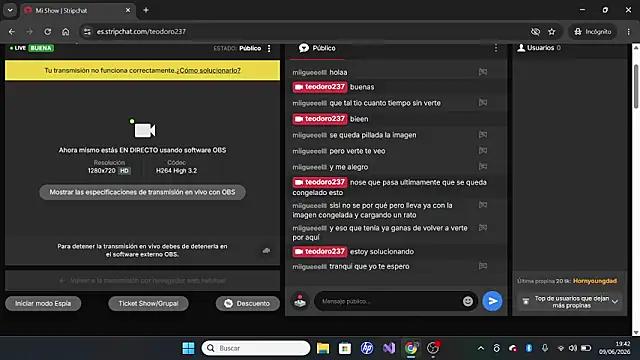
Task: Click Mostrar las especificaciones de transmisión con OBS
Action: click(x=142, y=192)
